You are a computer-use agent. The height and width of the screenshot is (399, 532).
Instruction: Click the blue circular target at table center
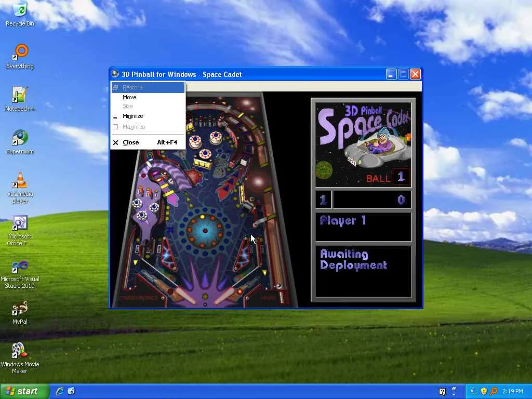pyautogui.click(x=205, y=231)
